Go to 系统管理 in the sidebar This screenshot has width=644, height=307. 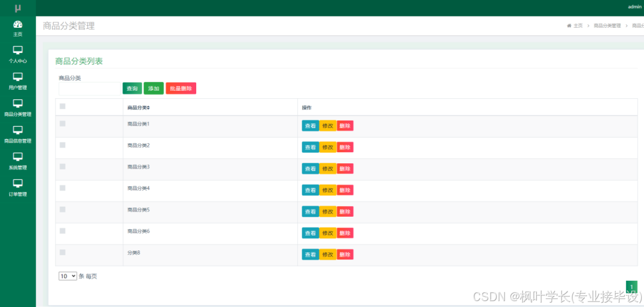18,168
